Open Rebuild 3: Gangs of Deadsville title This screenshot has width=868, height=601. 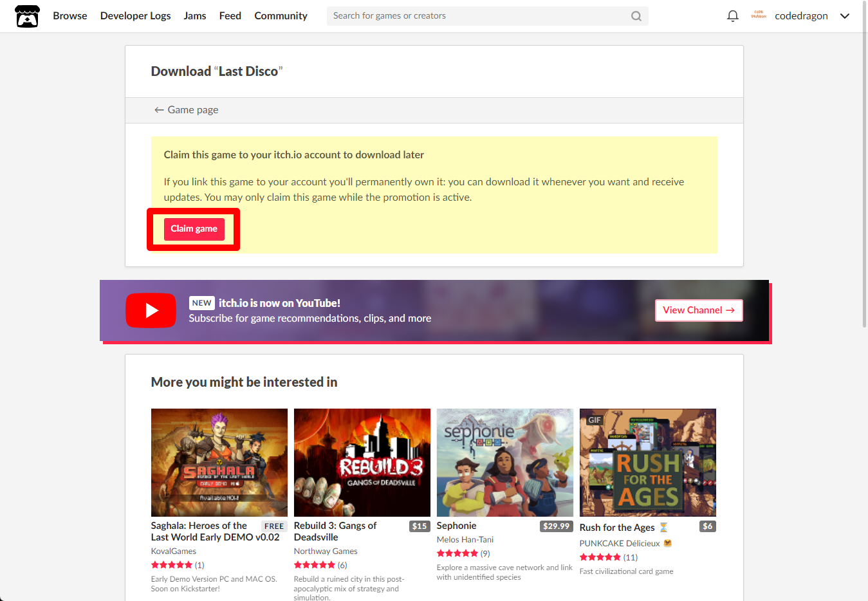tap(335, 532)
